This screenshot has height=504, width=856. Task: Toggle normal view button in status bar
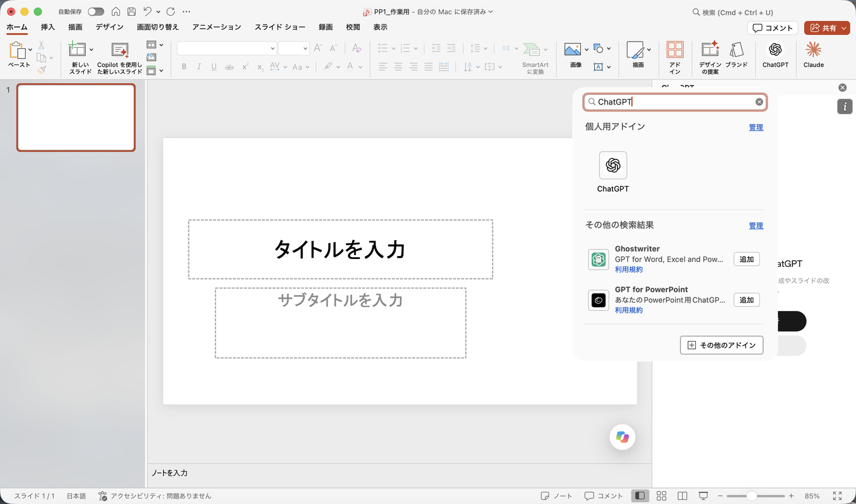tap(640, 495)
